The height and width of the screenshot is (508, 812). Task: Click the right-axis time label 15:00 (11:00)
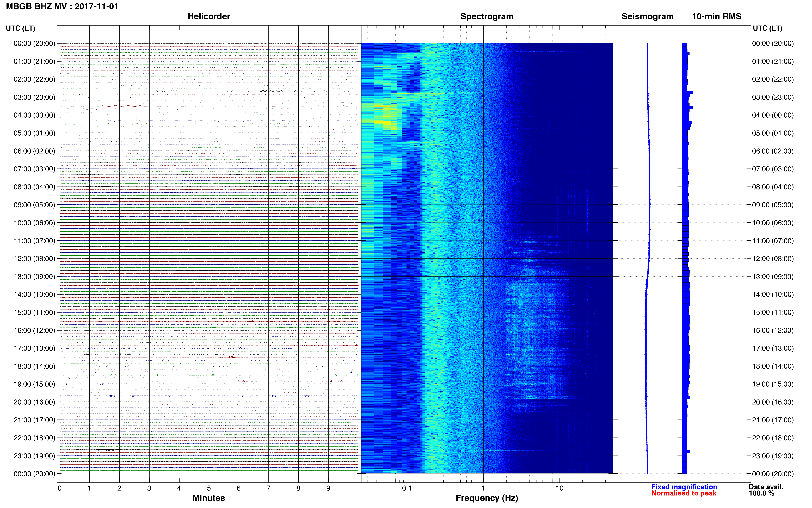click(x=773, y=312)
